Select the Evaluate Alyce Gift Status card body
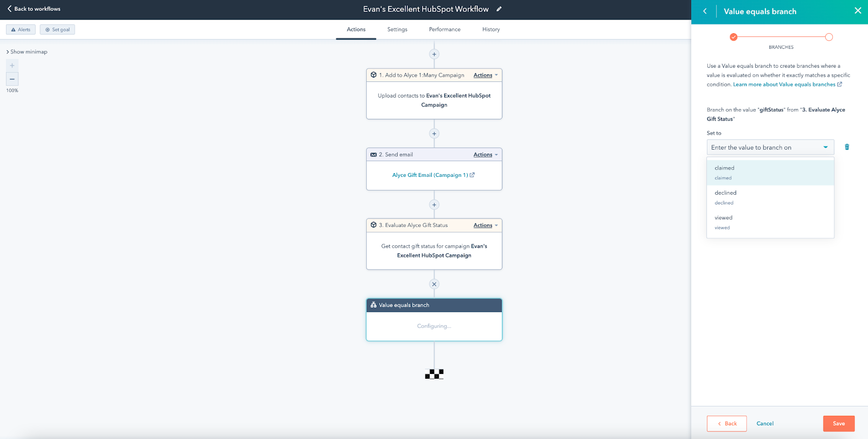 [434, 251]
